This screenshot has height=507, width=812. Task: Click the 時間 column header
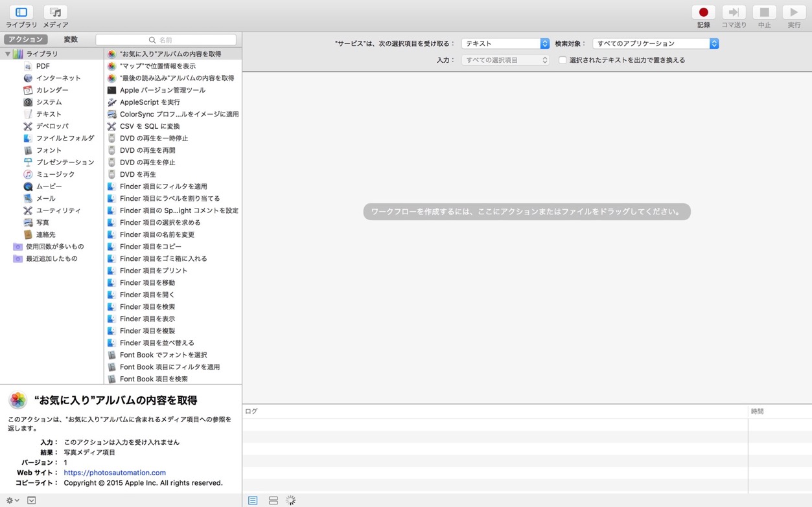[780, 411]
